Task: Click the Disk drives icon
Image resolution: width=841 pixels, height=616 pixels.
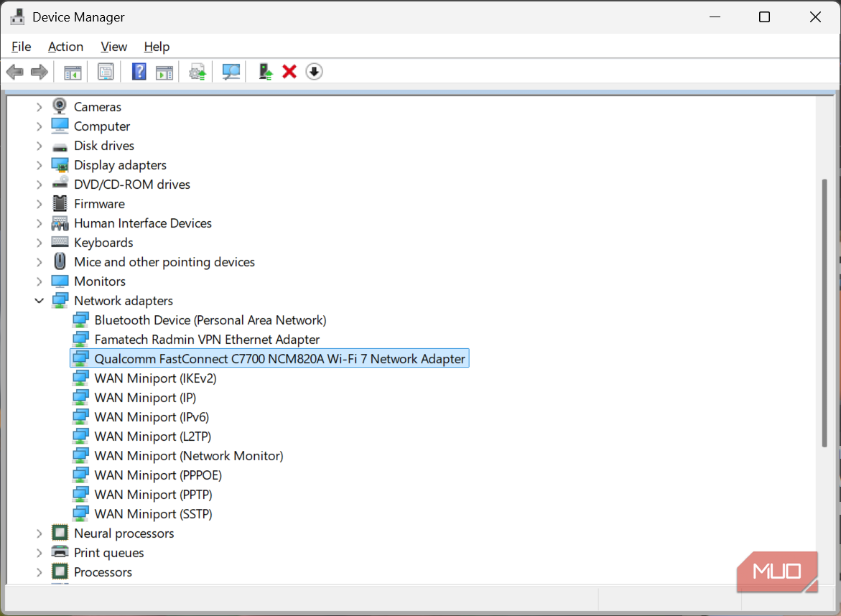Action: coord(60,146)
